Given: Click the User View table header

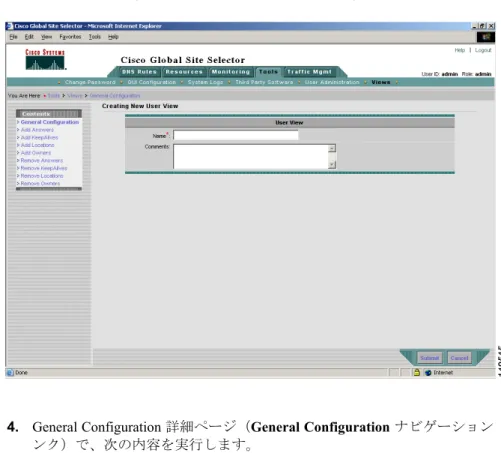Looking at the screenshot, I should point(289,123).
